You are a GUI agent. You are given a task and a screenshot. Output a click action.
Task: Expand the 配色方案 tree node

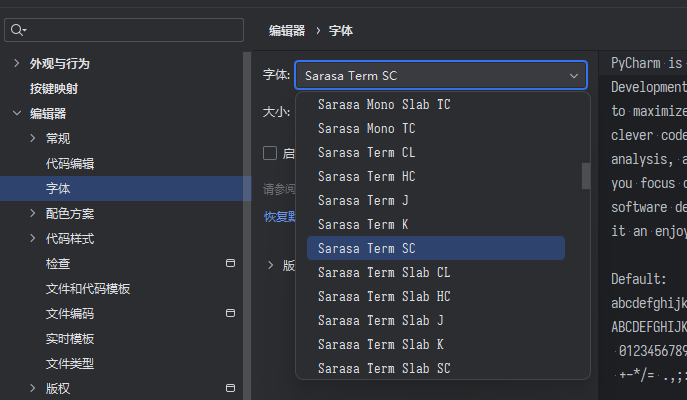33,213
